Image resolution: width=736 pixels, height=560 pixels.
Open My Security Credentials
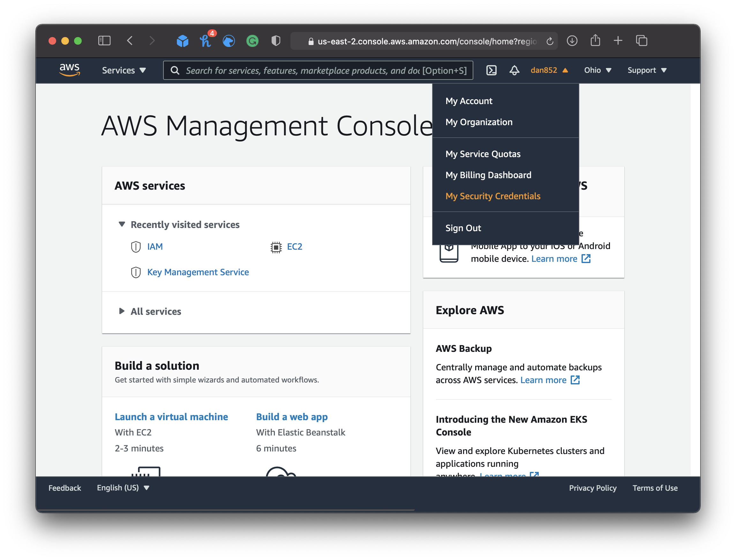(493, 196)
